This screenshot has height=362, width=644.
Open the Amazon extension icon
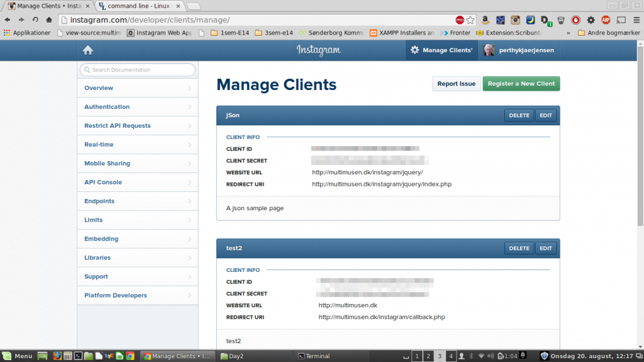(485, 20)
